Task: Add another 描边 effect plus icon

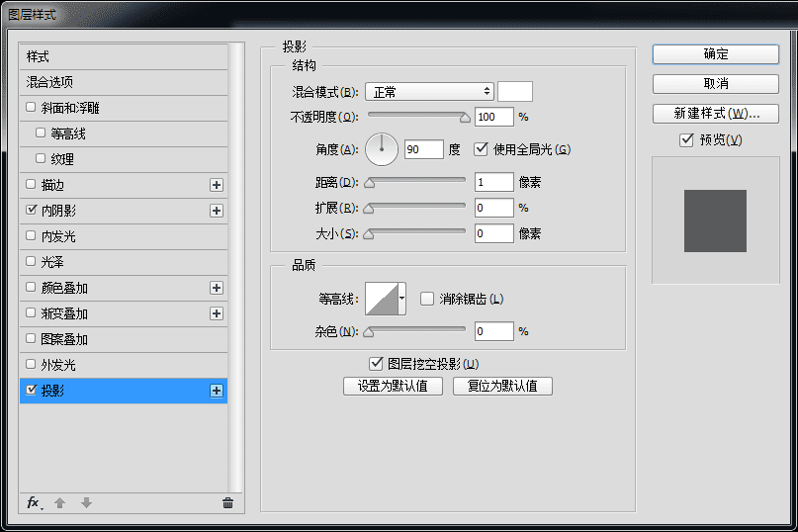Action: click(217, 185)
